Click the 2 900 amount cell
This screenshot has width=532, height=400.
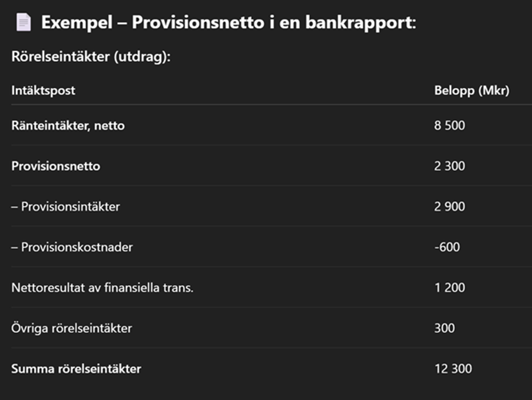pos(450,206)
